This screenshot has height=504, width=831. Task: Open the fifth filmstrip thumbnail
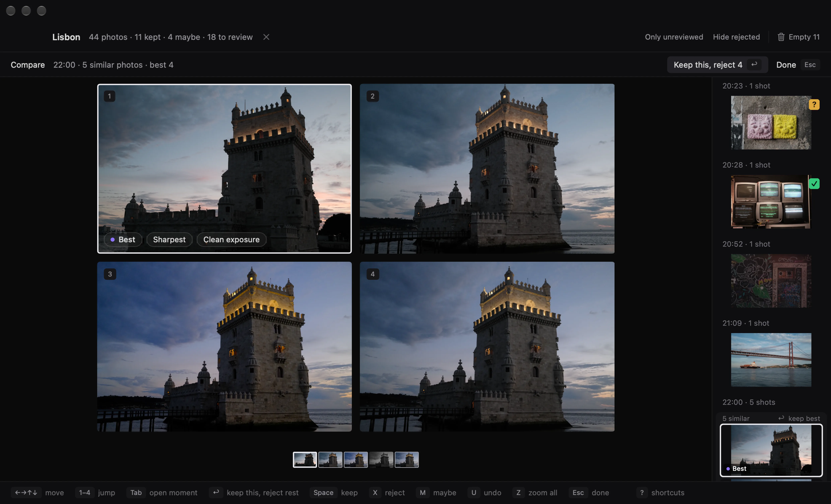point(407,460)
